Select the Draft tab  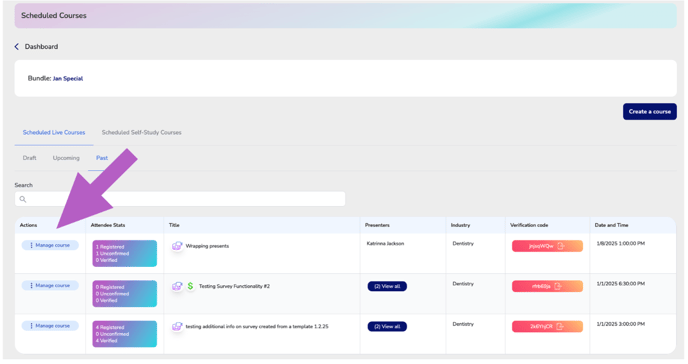(29, 158)
